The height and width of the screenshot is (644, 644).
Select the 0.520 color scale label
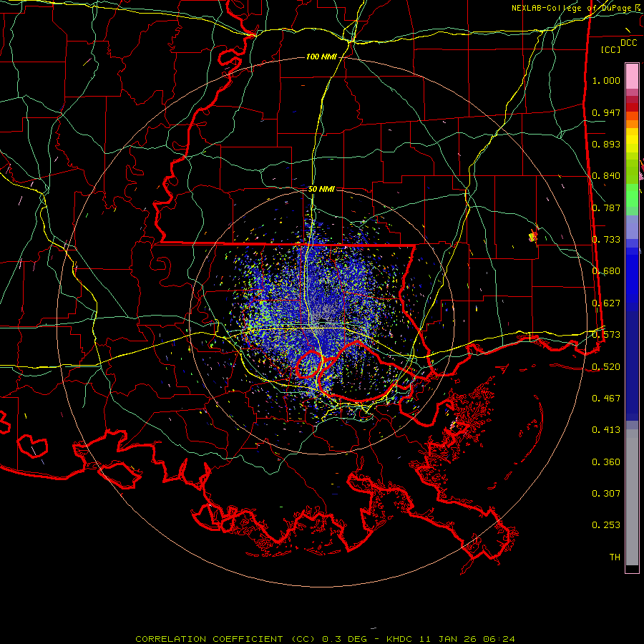tap(606, 367)
